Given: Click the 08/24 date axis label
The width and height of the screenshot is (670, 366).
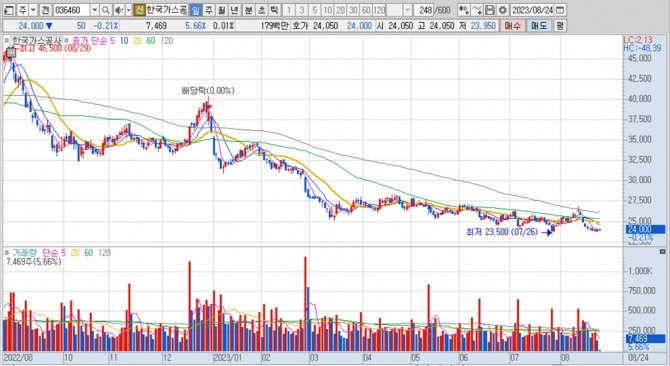Looking at the screenshot, I should [638, 358].
